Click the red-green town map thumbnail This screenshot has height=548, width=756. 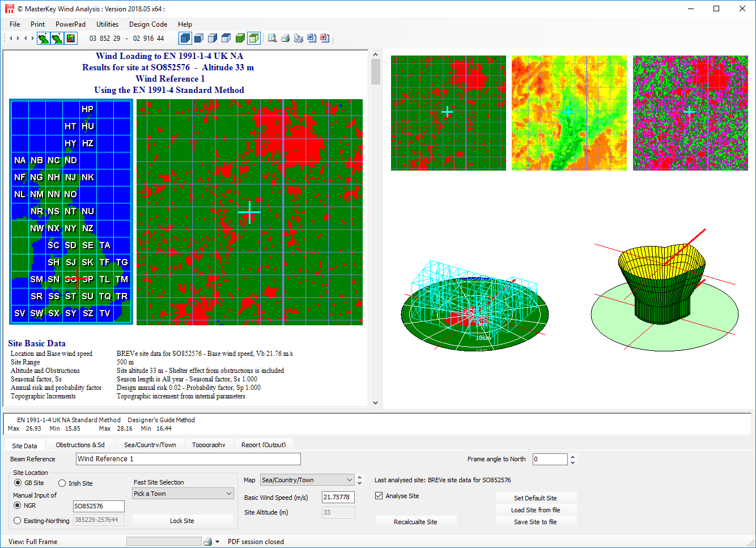448,113
